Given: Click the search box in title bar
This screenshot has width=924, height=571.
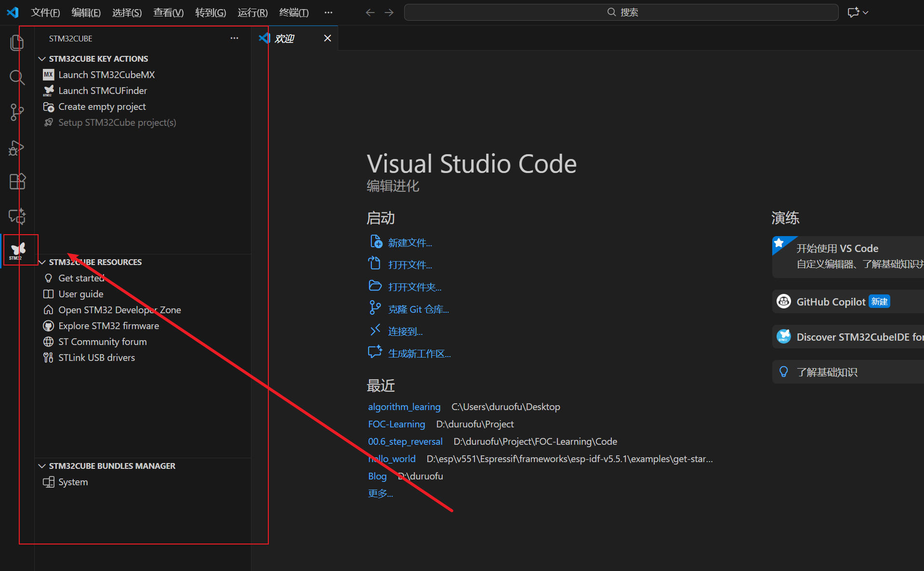Looking at the screenshot, I should (x=621, y=13).
